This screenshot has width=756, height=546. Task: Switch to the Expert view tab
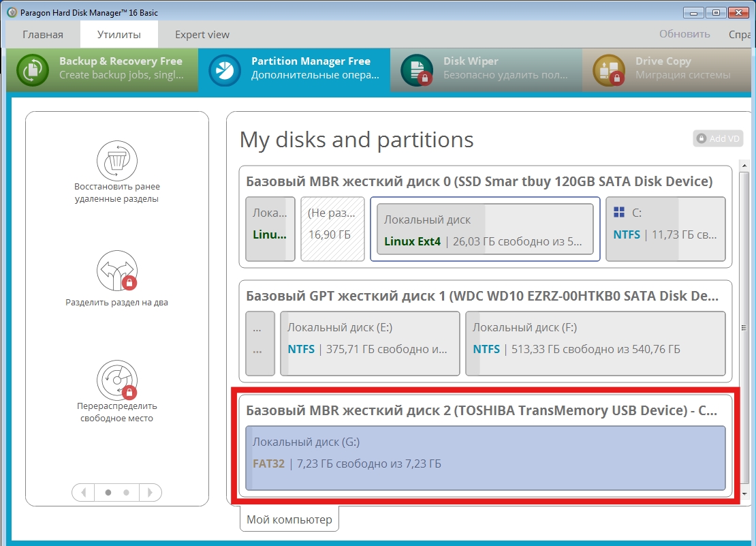(x=202, y=34)
